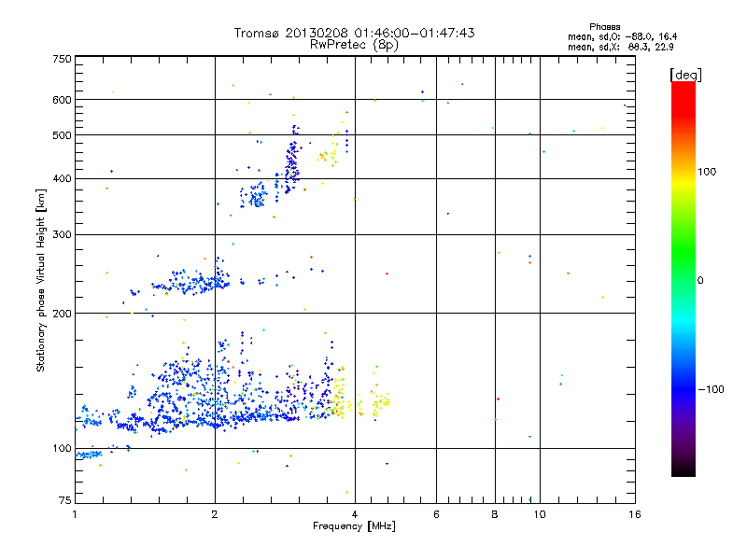Click the x-axis label 'Frequency [MHz]'

[354, 526]
